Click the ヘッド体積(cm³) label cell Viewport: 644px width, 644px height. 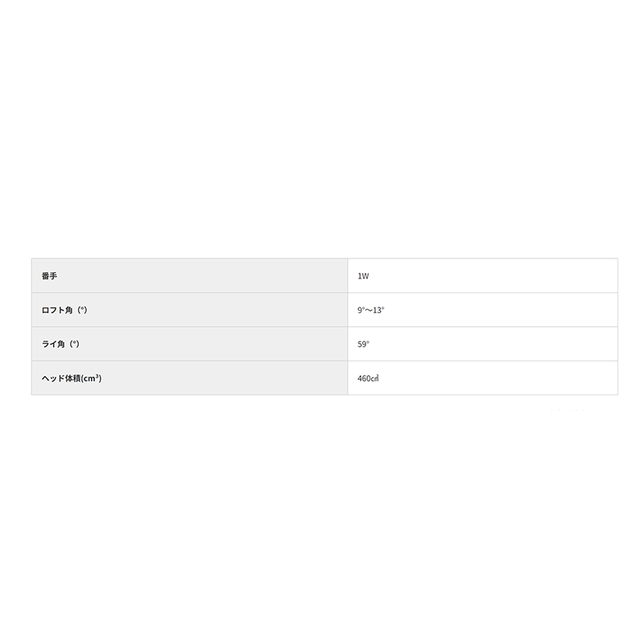(189, 378)
